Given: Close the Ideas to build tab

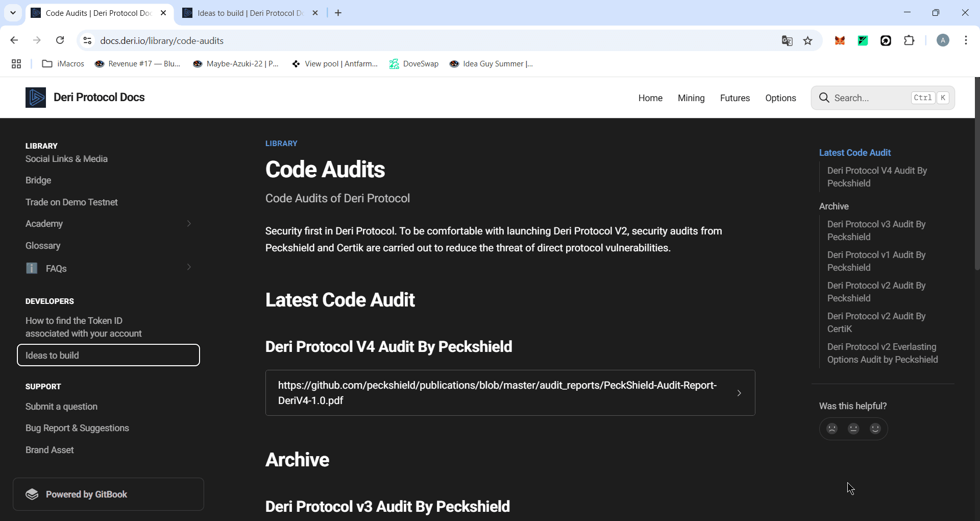Looking at the screenshot, I should [x=315, y=13].
